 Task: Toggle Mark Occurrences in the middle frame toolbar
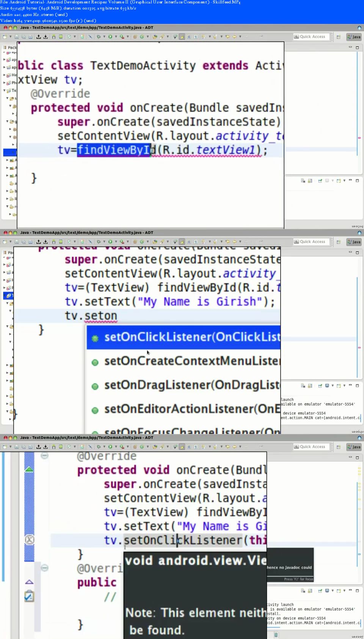pos(182,242)
